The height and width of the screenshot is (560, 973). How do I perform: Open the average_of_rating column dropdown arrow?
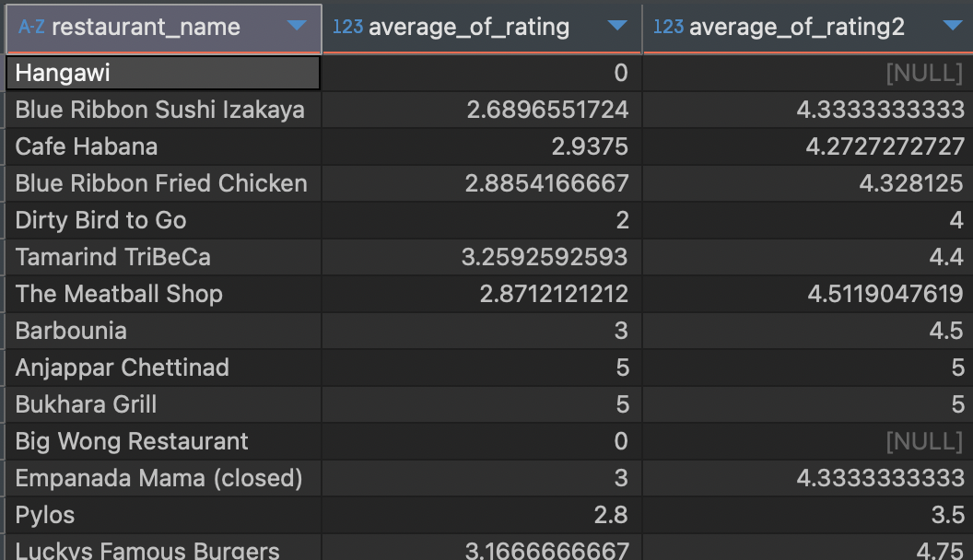(x=617, y=26)
